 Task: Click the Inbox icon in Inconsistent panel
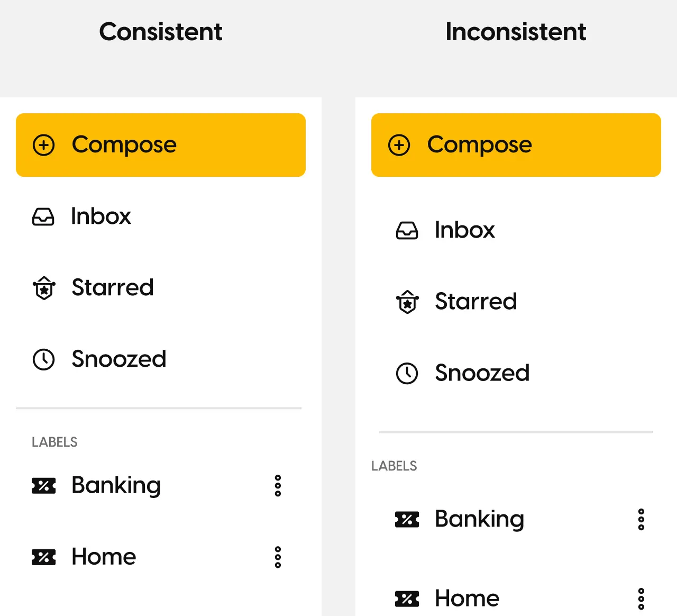tap(407, 230)
